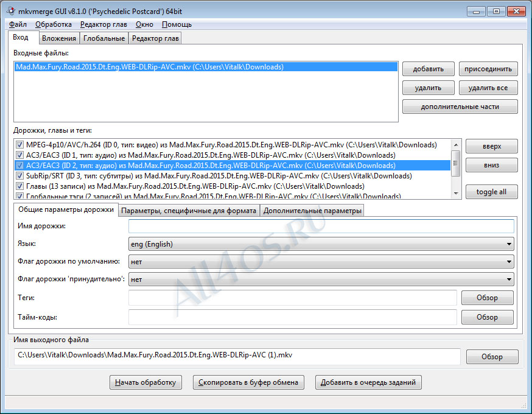
Task: Toggle the Главы (13 записи) checkbox
Action: [19, 186]
